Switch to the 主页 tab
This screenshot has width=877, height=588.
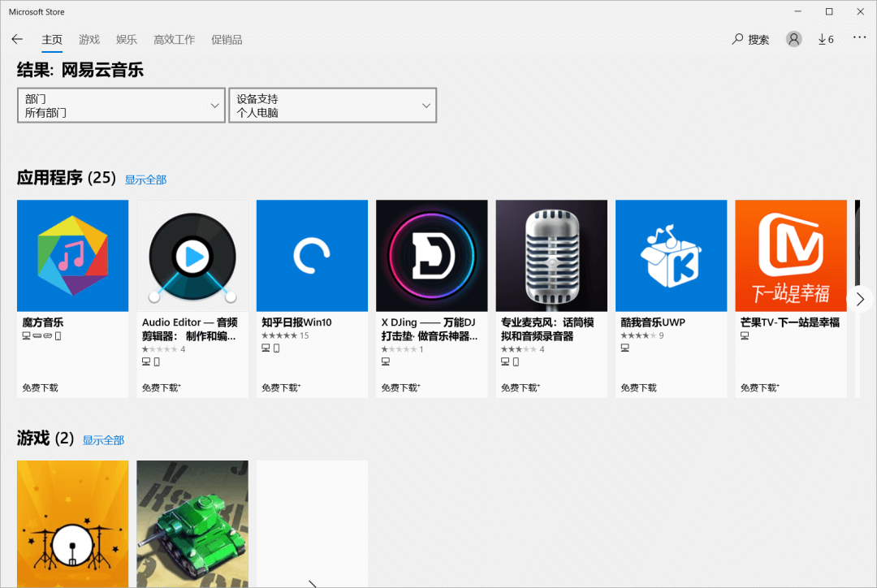pos(52,40)
